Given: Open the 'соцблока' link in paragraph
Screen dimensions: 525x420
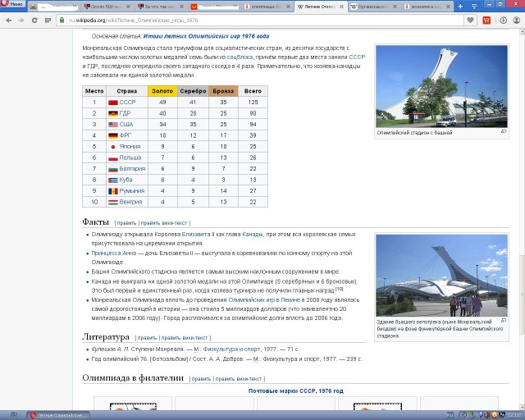Looking at the screenshot, I should (240, 57).
